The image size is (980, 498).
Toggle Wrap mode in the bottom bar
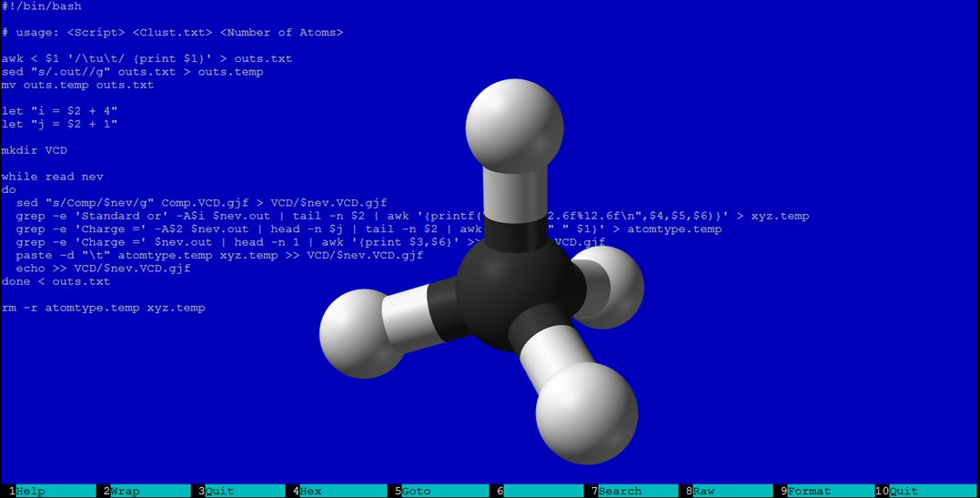125,491
